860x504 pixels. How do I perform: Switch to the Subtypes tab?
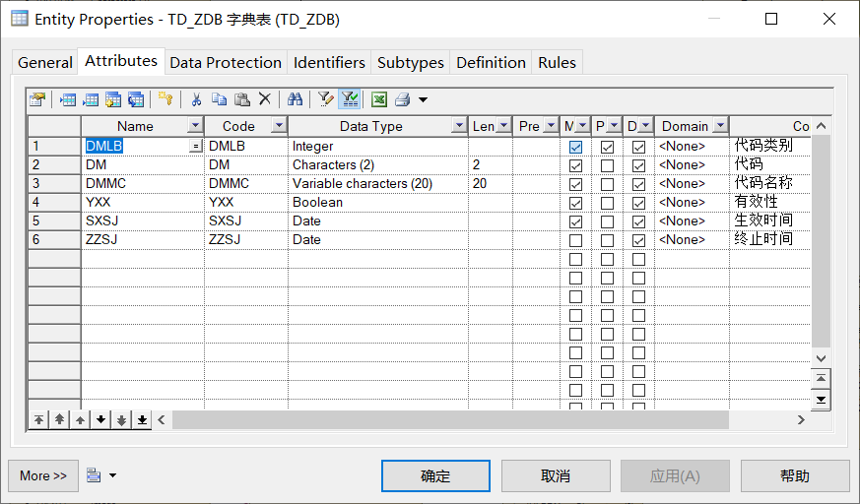(x=410, y=62)
